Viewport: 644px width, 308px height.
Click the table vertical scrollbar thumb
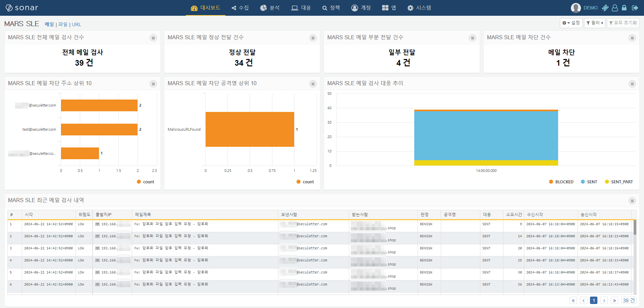click(635, 227)
